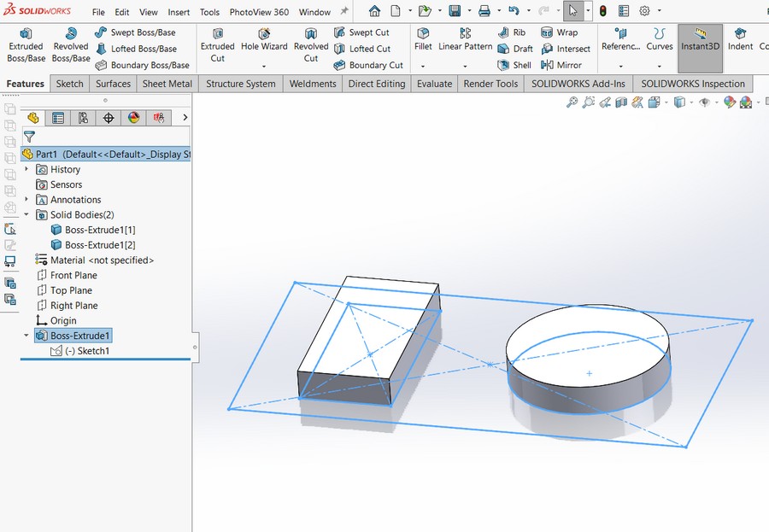Switch to the Weldments tab
Screen dimensions: 769x532
[x=313, y=84]
